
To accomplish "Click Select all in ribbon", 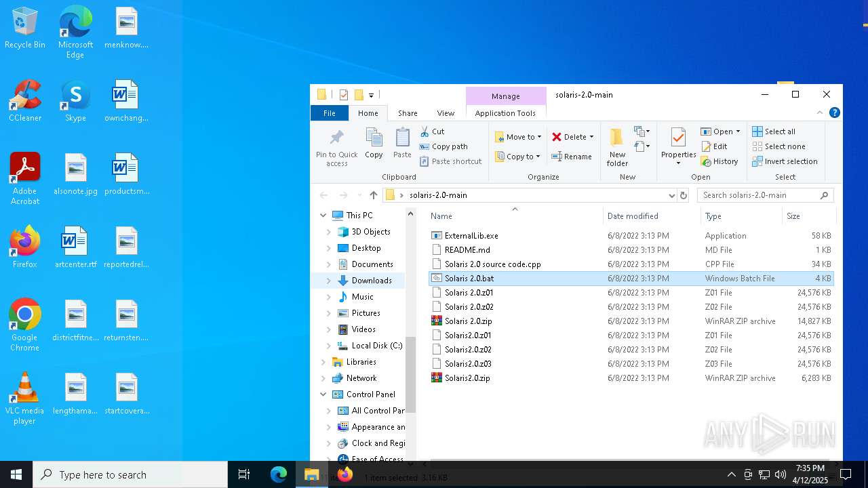I will (x=774, y=131).
